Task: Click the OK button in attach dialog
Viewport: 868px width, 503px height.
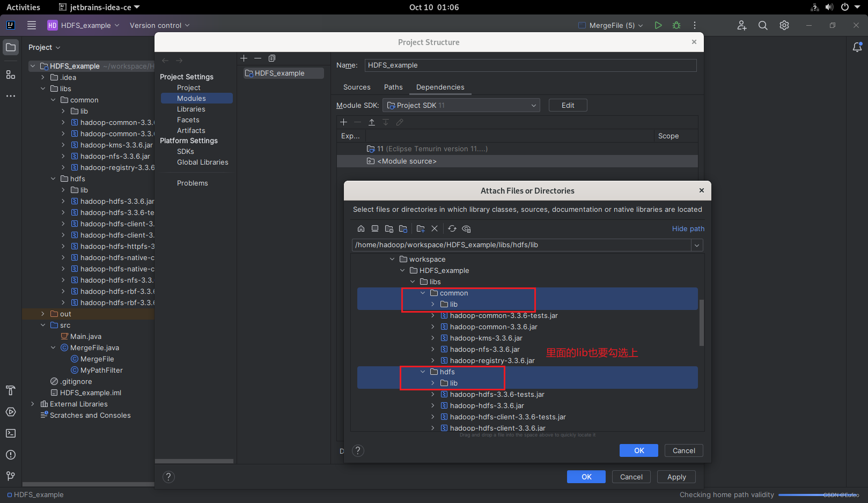Action: [638, 450]
